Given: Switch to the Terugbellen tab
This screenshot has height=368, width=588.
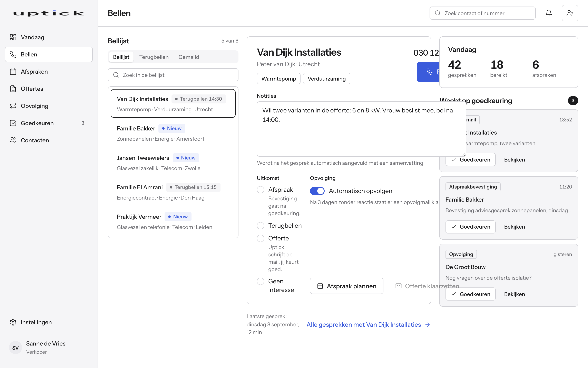Looking at the screenshot, I should tap(154, 57).
